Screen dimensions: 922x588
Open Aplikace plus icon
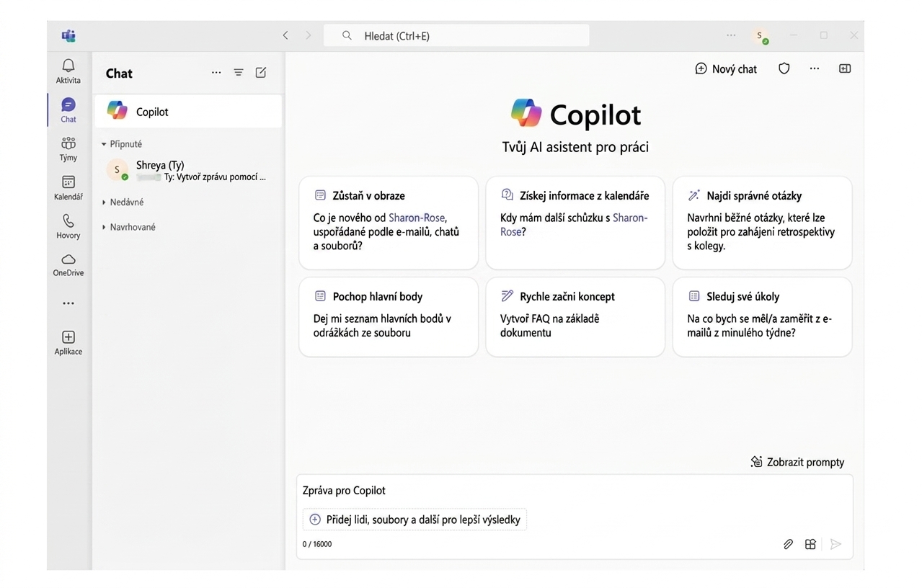[x=68, y=337]
